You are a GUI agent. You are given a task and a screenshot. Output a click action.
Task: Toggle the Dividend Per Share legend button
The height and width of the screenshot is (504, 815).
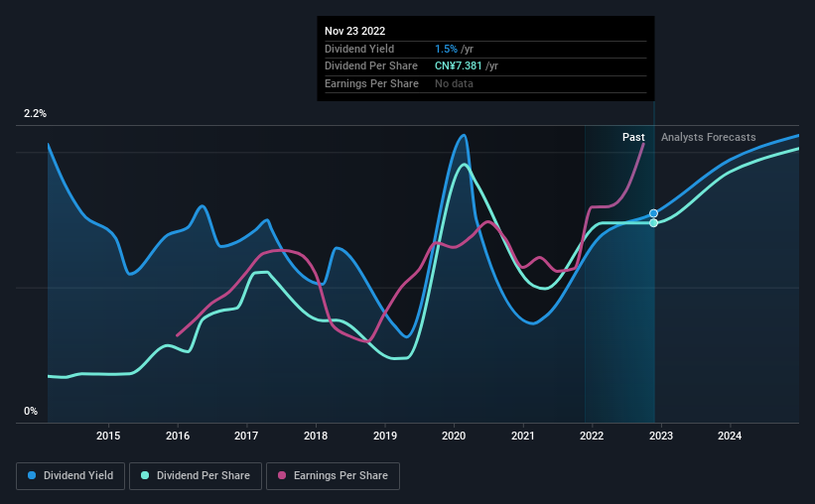point(196,476)
